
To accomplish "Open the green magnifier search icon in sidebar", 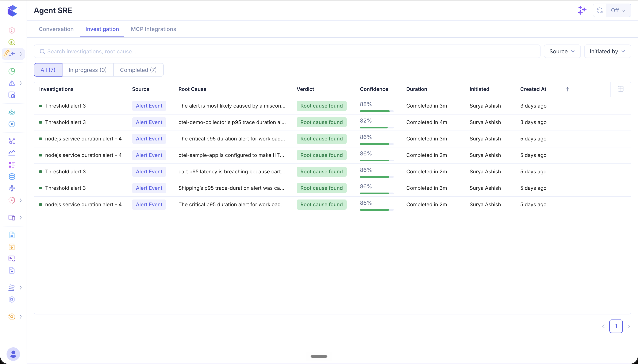I will (x=12, y=42).
